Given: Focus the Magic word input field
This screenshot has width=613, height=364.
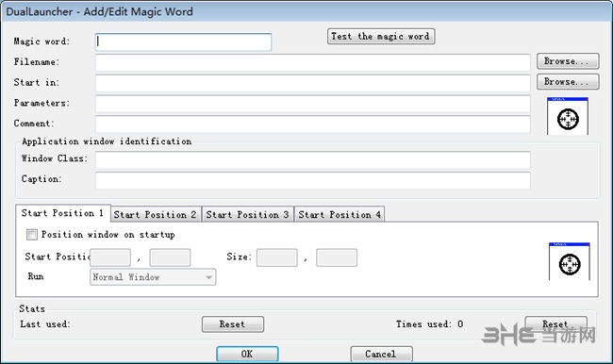Looking at the screenshot, I should 183,41.
